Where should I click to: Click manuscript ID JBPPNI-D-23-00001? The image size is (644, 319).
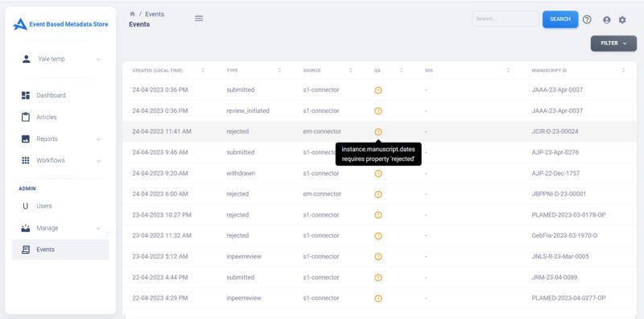559,194
